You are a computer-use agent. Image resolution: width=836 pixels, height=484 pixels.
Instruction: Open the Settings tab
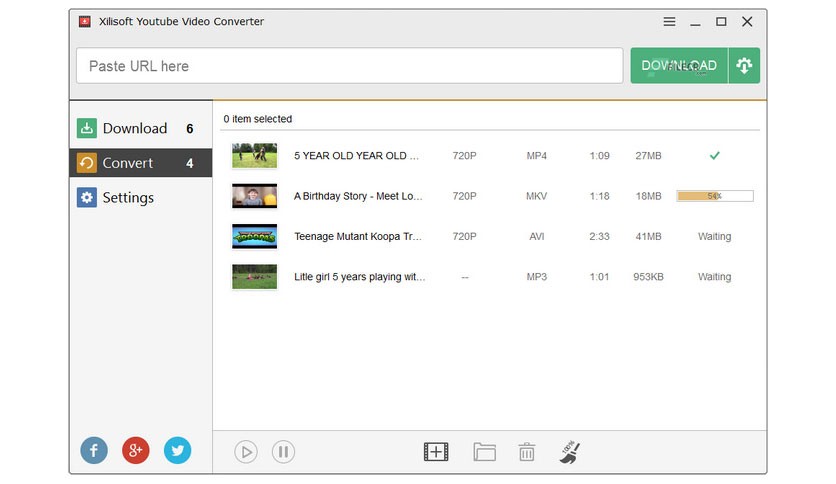pyautogui.click(x=141, y=197)
